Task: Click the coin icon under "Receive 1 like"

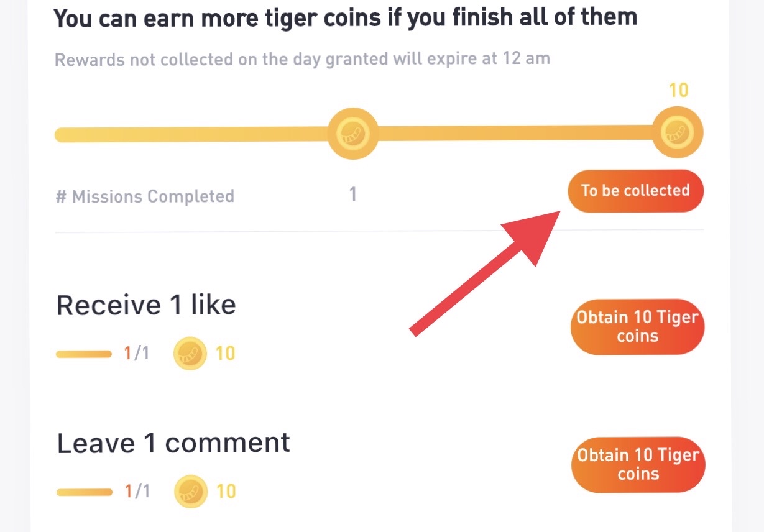Action: 190,354
